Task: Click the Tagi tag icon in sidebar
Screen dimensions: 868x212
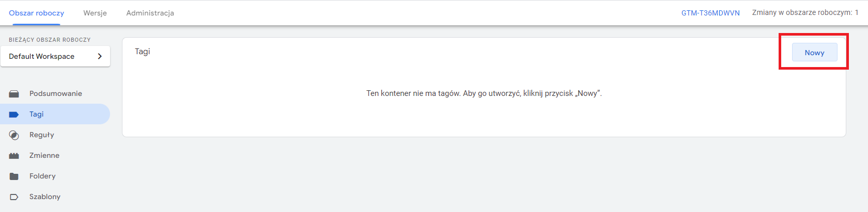Action: point(14,115)
